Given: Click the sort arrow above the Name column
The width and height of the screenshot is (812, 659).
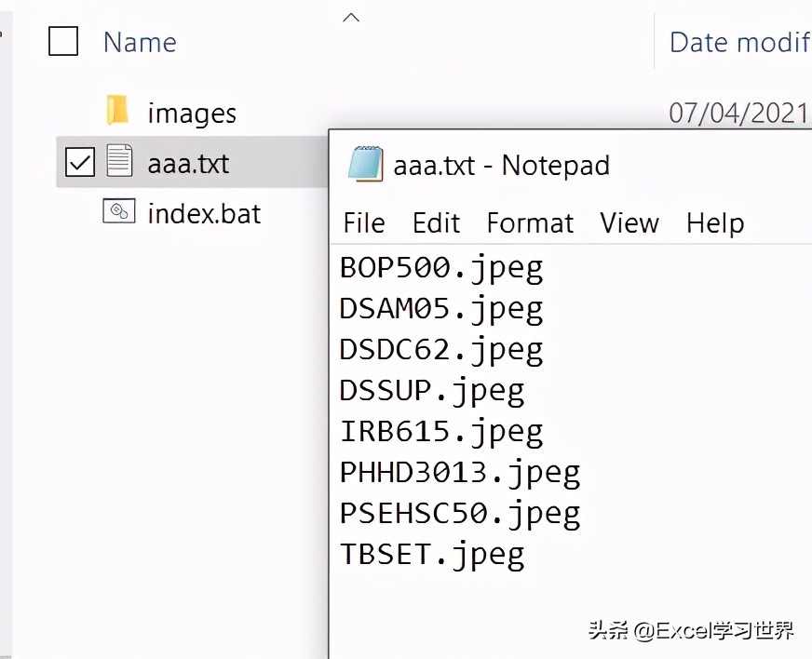Looking at the screenshot, I should 351,18.
